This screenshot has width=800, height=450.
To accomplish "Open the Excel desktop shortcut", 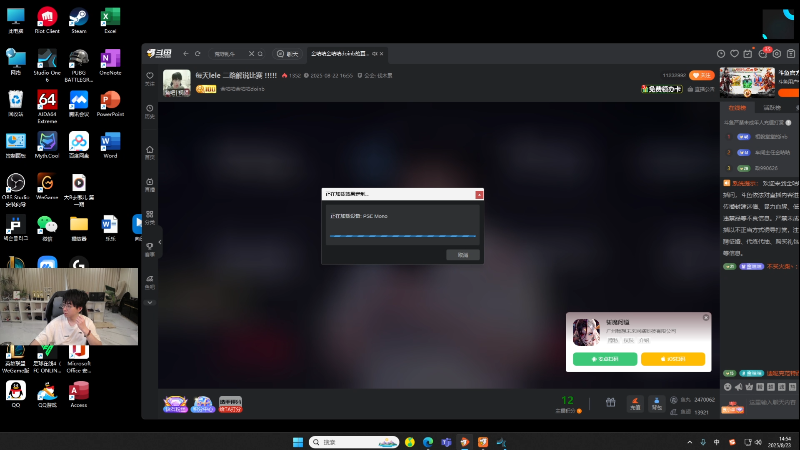I will point(110,20).
